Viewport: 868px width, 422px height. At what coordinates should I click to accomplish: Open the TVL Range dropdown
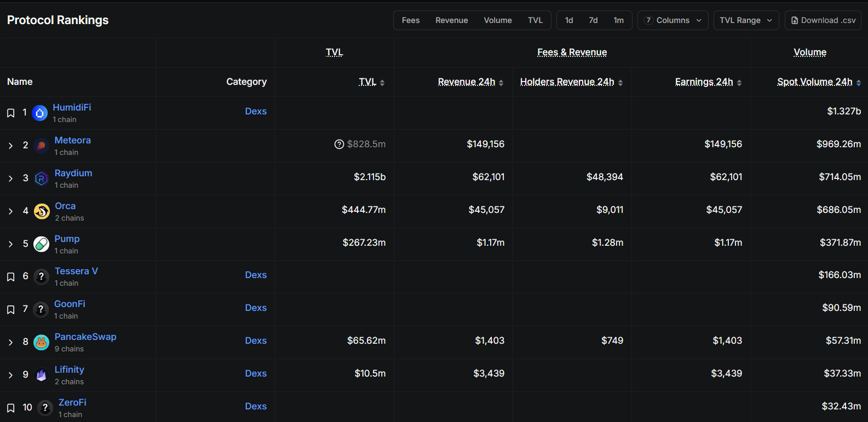click(745, 20)
